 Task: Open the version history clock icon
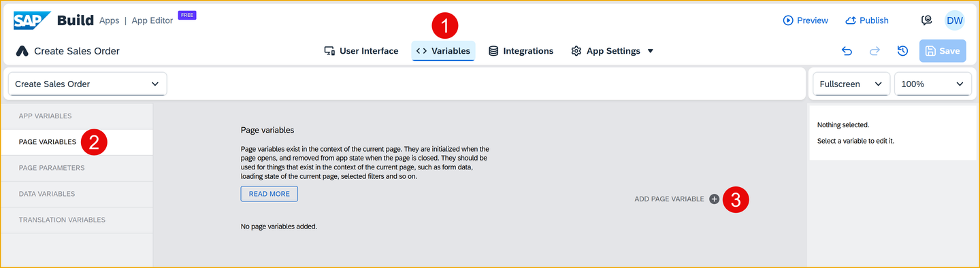(x=902, y=51)
